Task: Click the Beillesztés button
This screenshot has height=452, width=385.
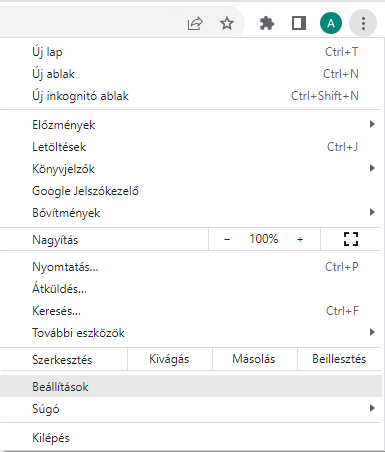Action: point(339,359)
